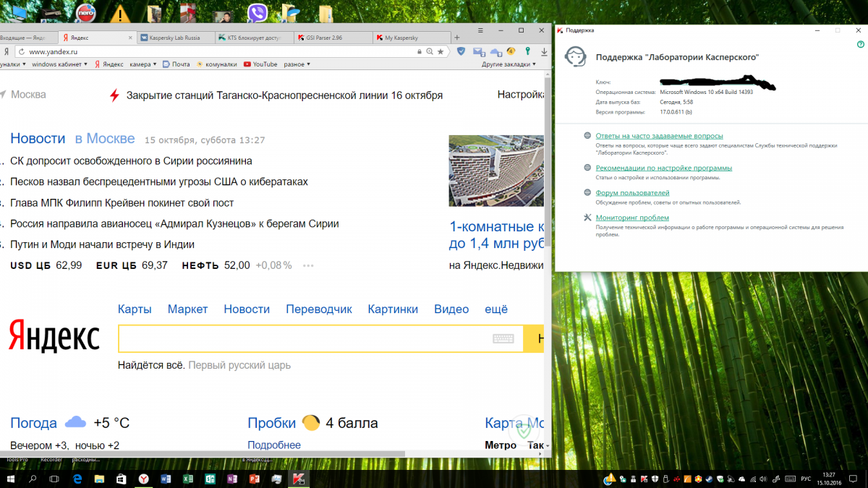Open 'Мониторинг проблем' link in Kaspersky support
Image resolution: width=868 pixels, height=488 pixels.
point(632,218)
